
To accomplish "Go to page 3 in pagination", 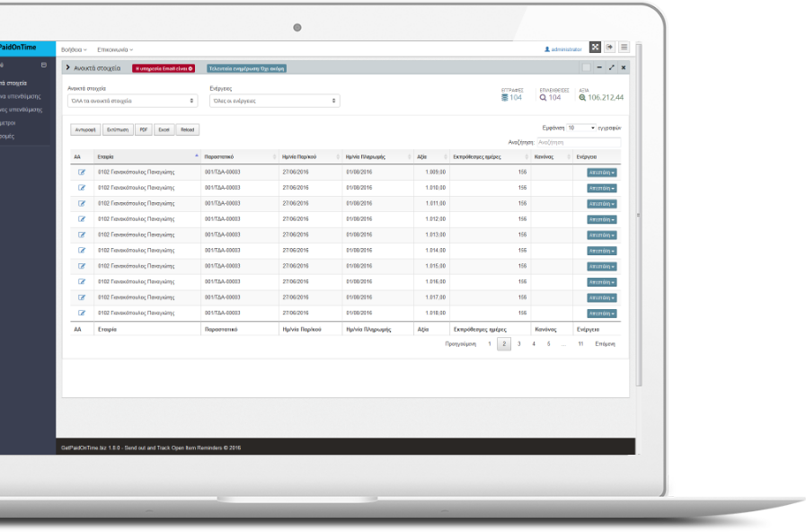I will click(519, 344).
